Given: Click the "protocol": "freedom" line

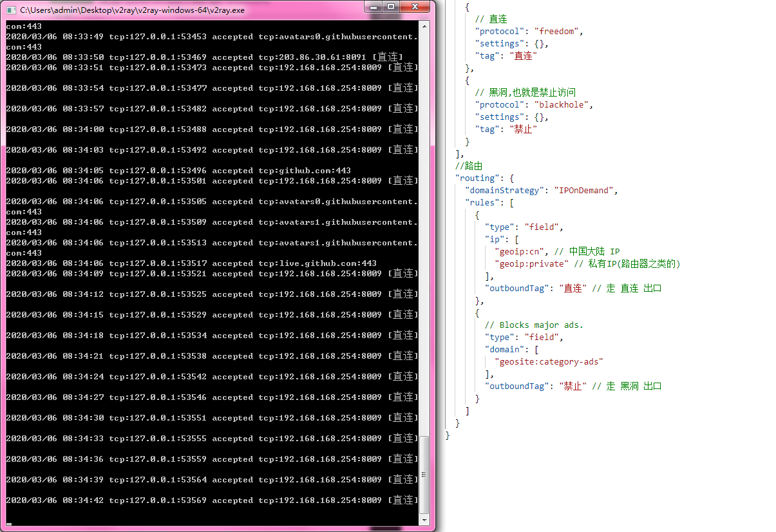Looking at the screenshot, I should pyautogui.click(x=529, y=31).
